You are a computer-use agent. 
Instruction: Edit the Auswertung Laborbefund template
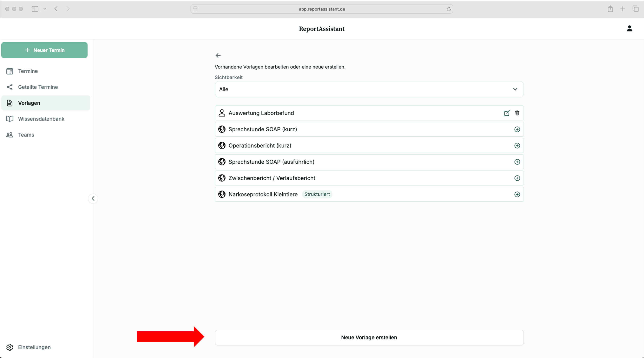coord(507,113)
